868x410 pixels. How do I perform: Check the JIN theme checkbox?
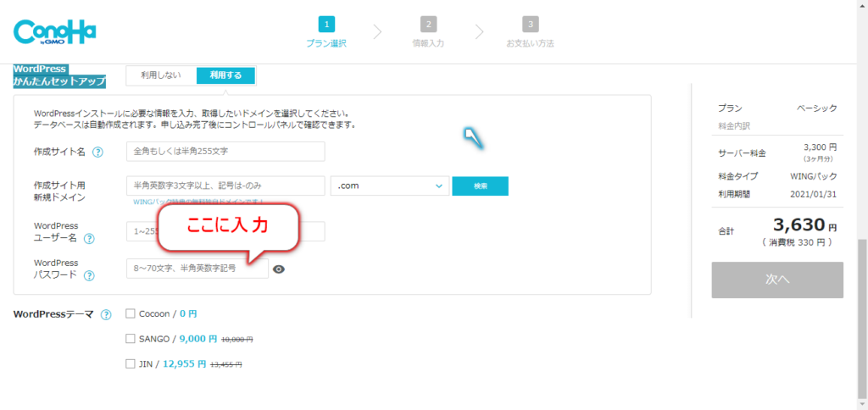pyautogui.click(x=131, y=363)
